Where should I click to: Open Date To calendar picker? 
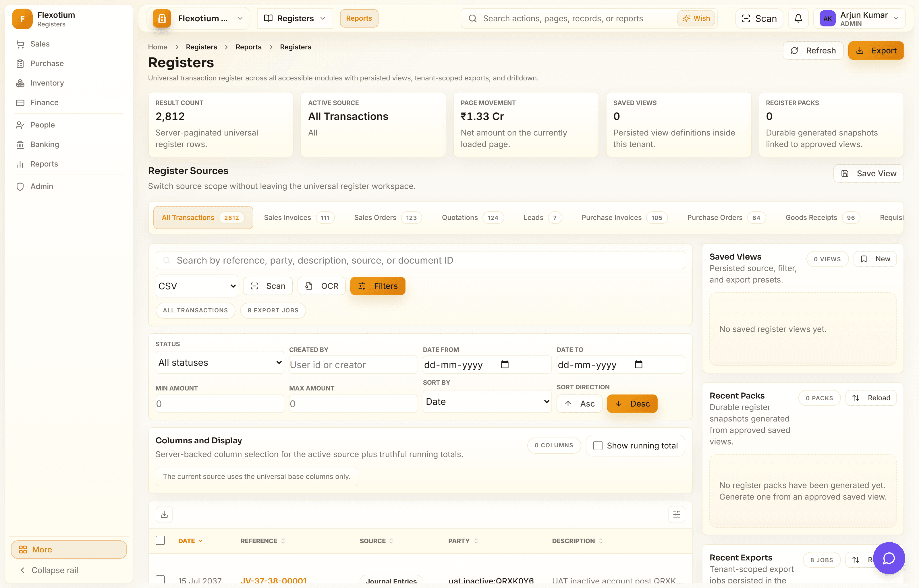pos(638,365)
